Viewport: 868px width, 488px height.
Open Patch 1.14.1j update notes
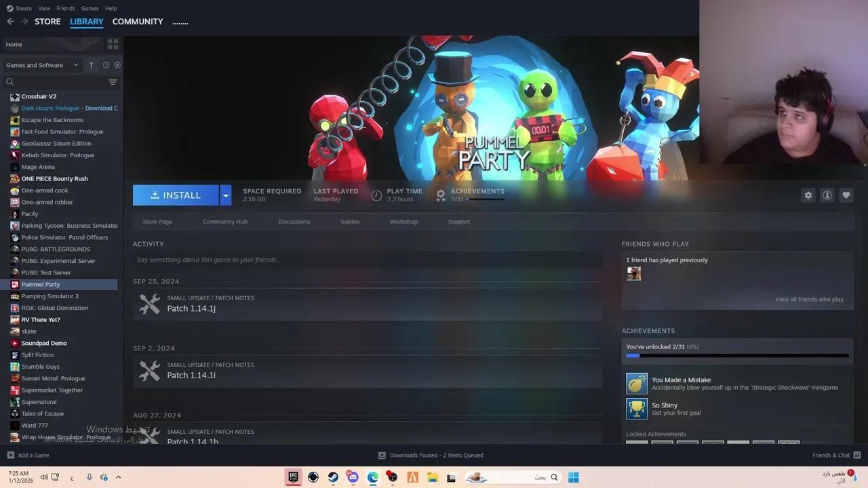pos(368,304)
